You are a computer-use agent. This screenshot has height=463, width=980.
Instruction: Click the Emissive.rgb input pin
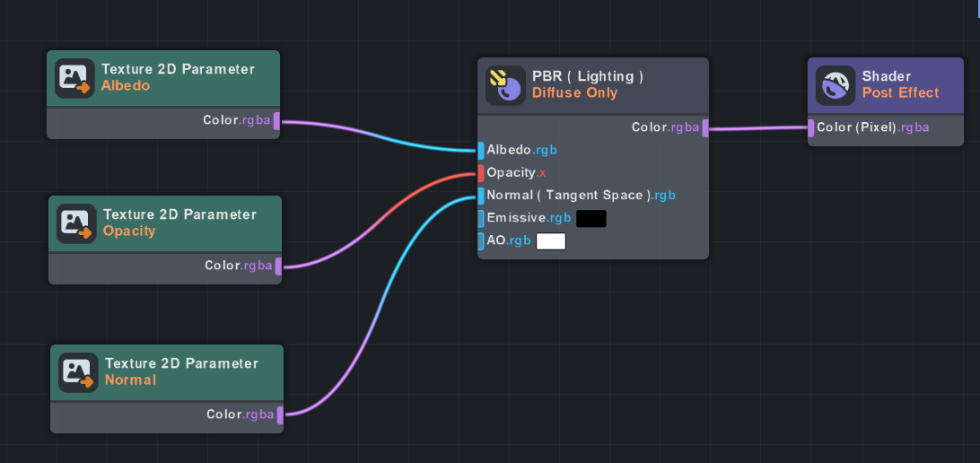(481, 218)
